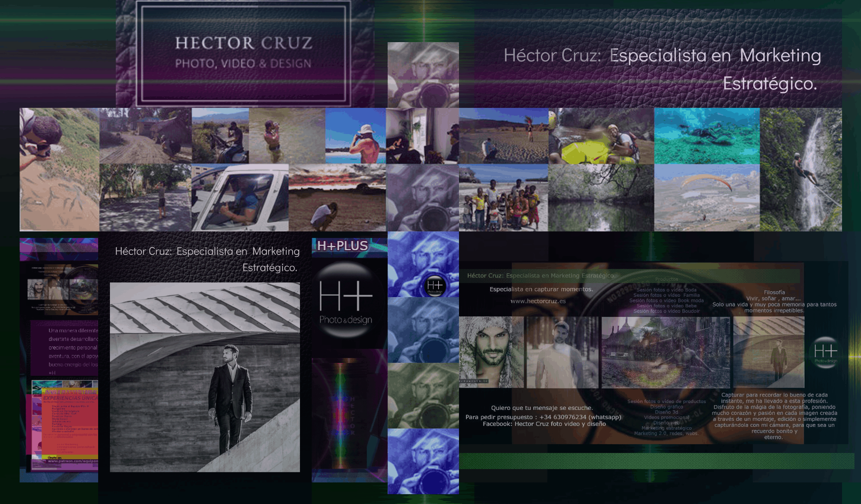861x504 pixels.
Task: Click 'Especialista en capturar momentos.' text
Action: coord(541,289)
